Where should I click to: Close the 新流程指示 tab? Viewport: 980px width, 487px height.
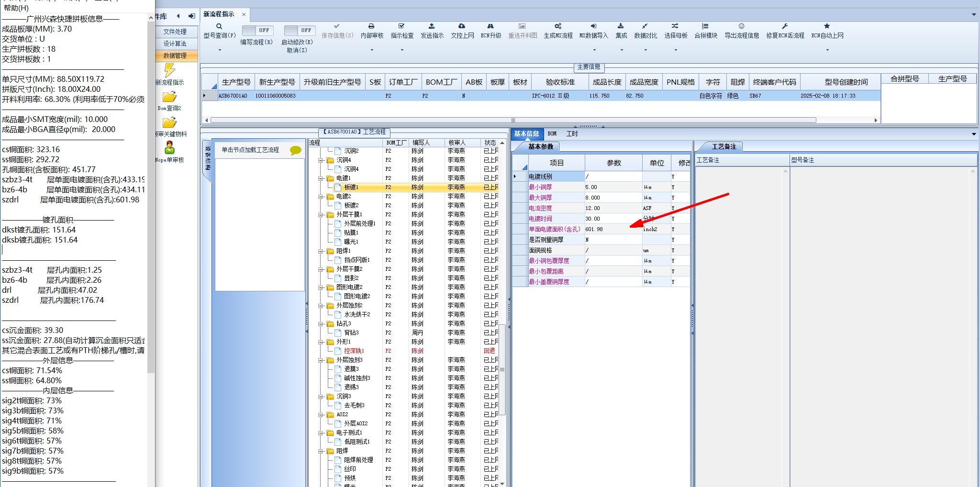coord(244,14)
